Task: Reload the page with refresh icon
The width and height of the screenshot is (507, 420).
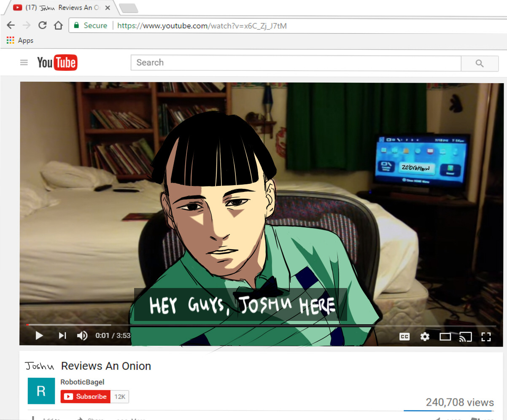Action: click(42, 26)
